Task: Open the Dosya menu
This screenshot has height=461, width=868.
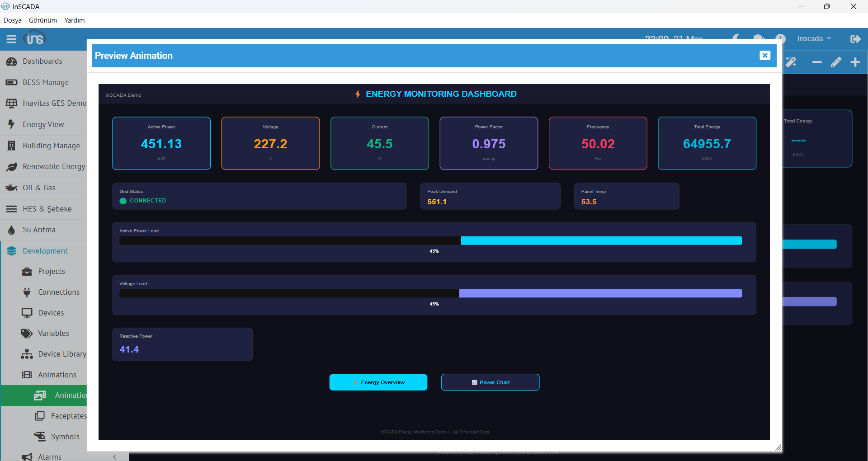Action: point(13,20)
